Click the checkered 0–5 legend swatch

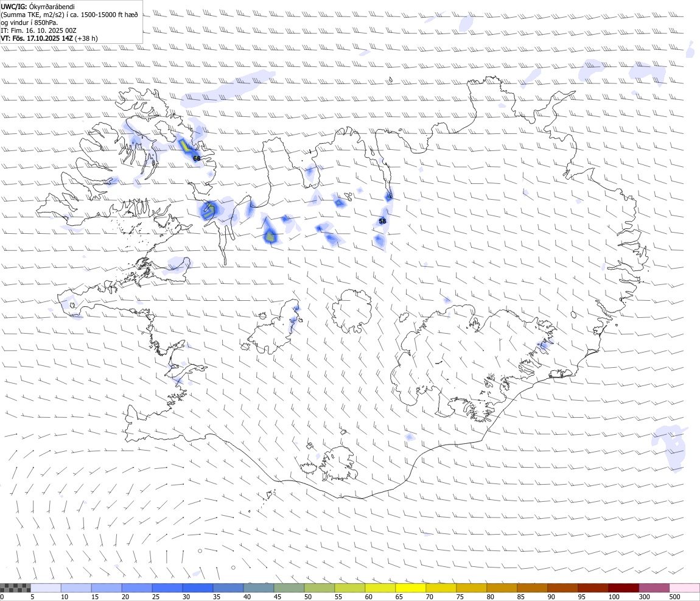[x=15, y=588]
